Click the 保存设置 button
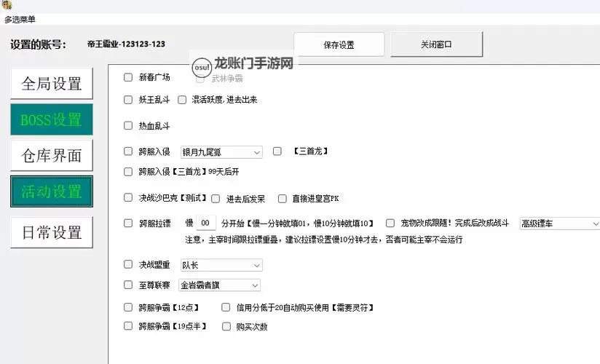The width and height of the screenshot is (600, 364). click(x=339, y=45)
